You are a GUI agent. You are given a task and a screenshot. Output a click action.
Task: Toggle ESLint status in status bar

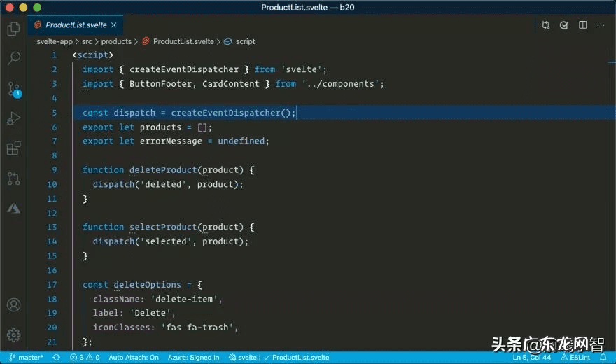click(575, 358)
